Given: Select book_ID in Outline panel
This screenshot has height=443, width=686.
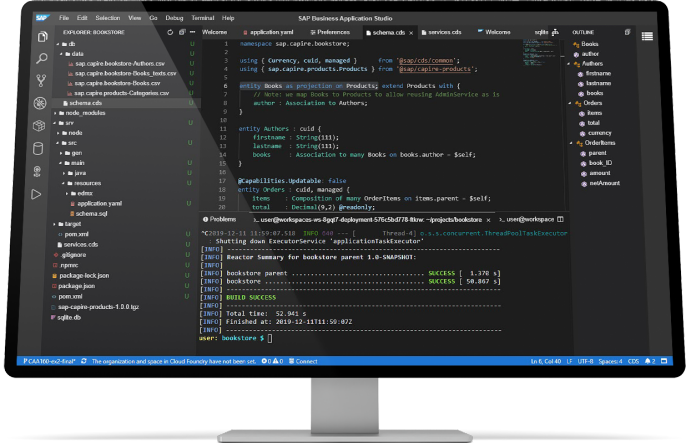Looking at the screenshot, I should click(596, 163).
